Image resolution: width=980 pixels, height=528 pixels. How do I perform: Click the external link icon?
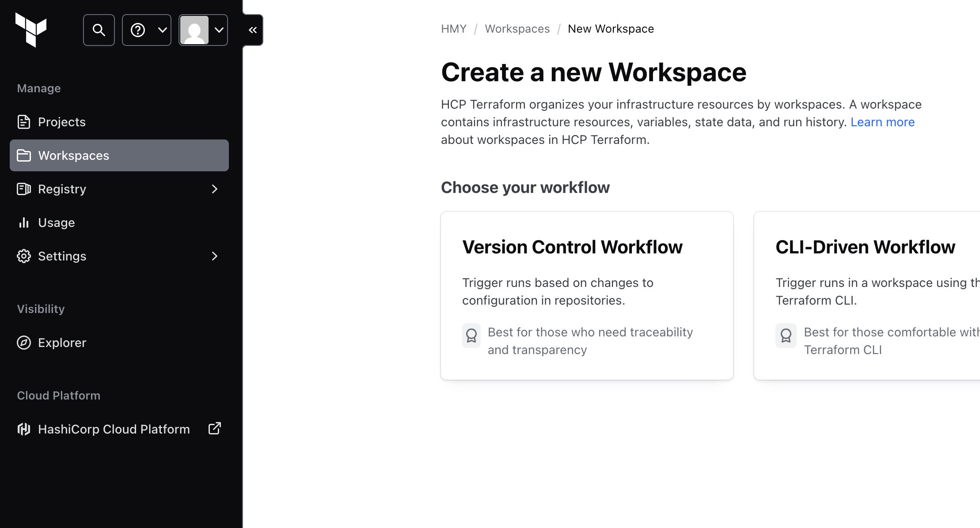click(215, 428)
